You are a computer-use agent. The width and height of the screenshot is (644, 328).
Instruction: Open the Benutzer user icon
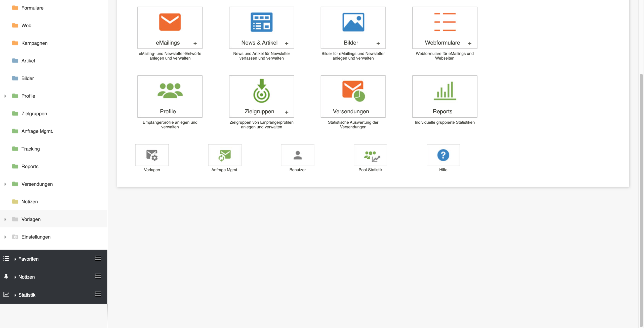point(297,155)
